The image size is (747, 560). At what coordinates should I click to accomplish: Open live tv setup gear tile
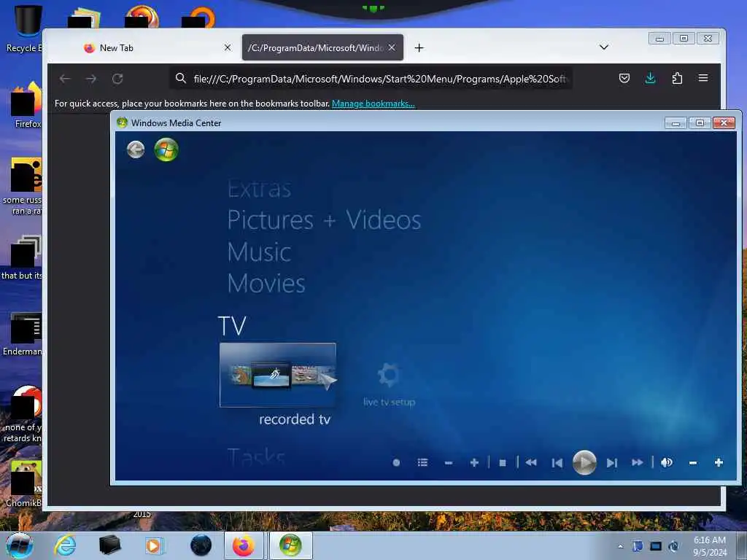tap(390, 385)
